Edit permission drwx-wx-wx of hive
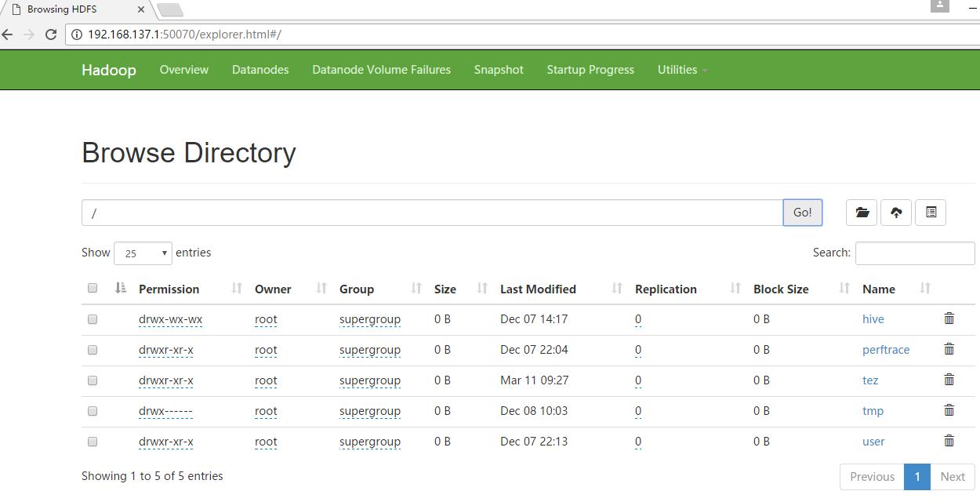 click(x=170, y=319)
